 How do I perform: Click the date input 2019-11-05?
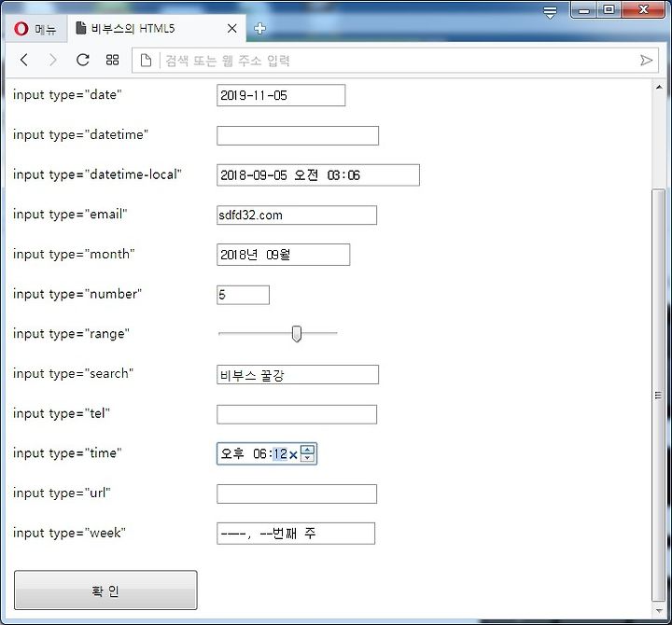tap(281, 95)
